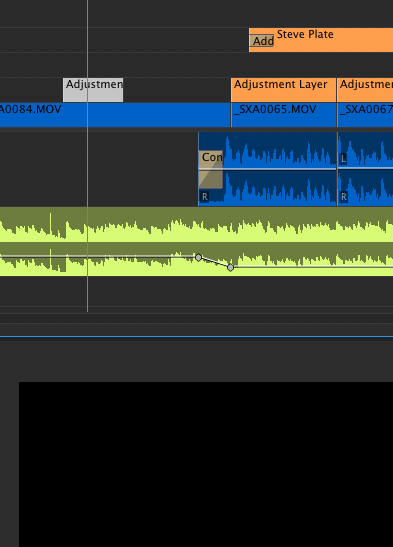
Task: Select the green music audio clip
Action: pos(196,241)
